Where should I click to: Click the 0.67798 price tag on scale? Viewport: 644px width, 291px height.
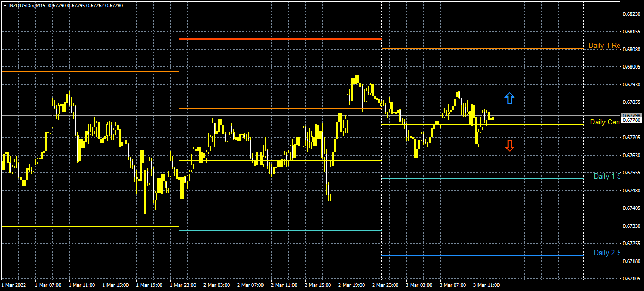631,115
